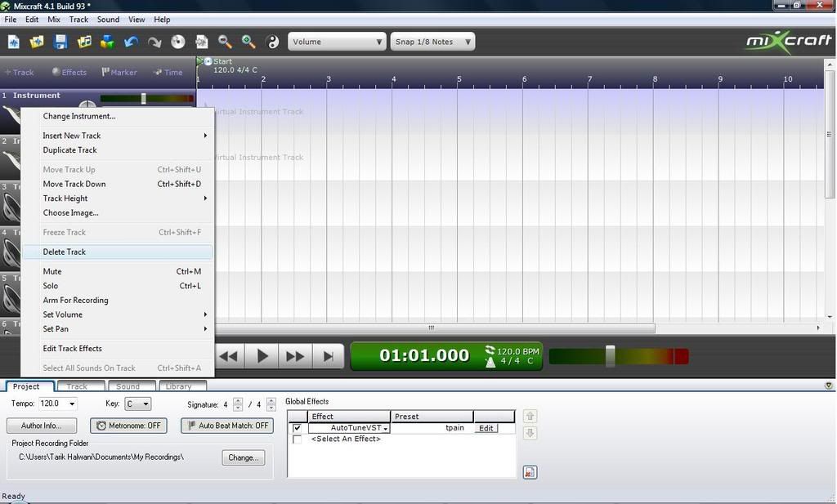This screenshot has width=837, height=504.
Task: Click the Change... recording folder button
Action: pyautogui.click(x=244, y=457)
